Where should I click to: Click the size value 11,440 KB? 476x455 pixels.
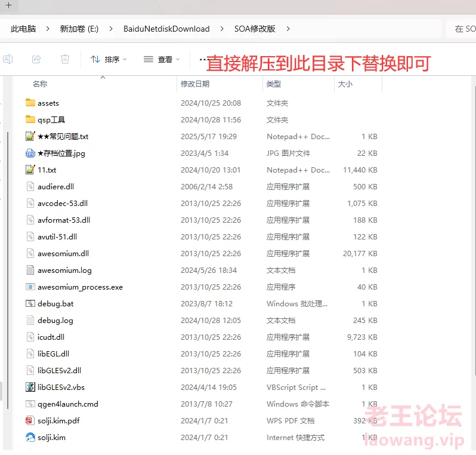click(x=360, y=170)
